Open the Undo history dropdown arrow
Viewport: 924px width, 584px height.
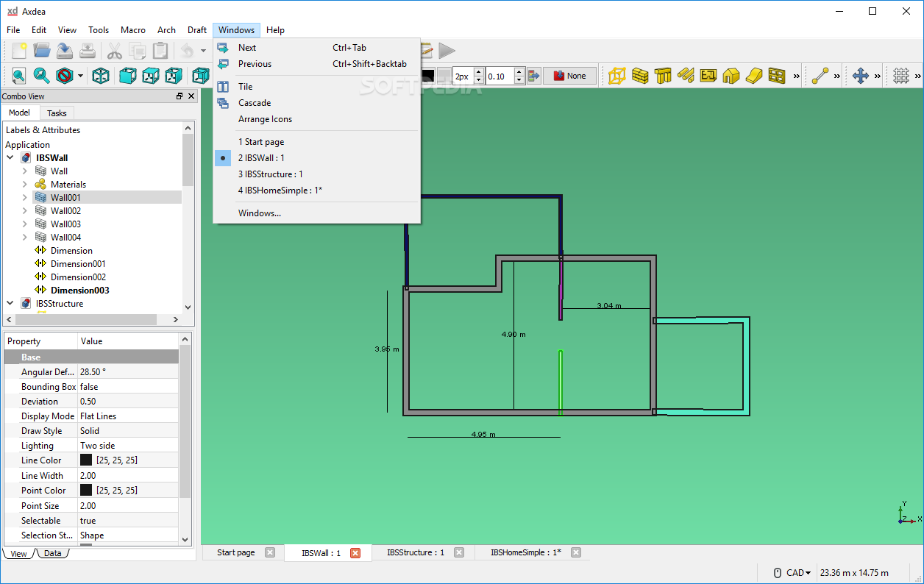(x=204, y=51)
